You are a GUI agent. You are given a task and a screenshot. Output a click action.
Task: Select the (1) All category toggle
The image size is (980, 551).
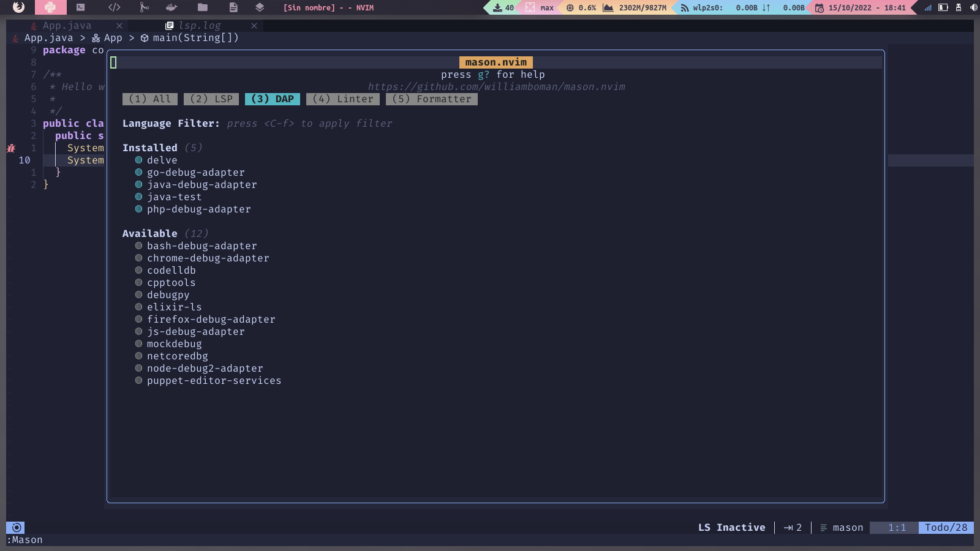149,99
